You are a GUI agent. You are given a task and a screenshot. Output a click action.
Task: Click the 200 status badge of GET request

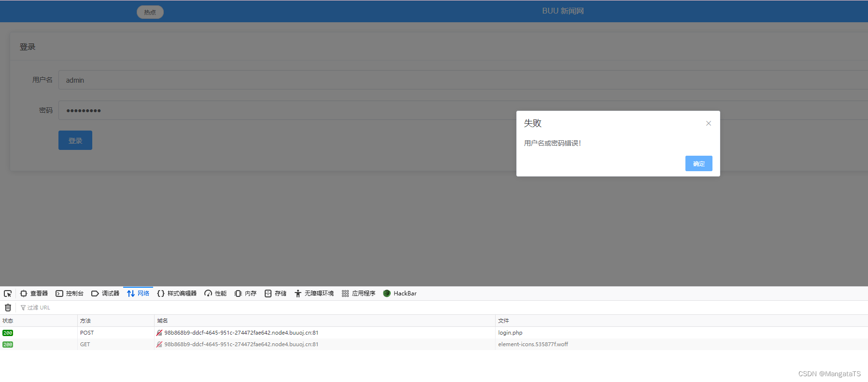pos(8,344)
